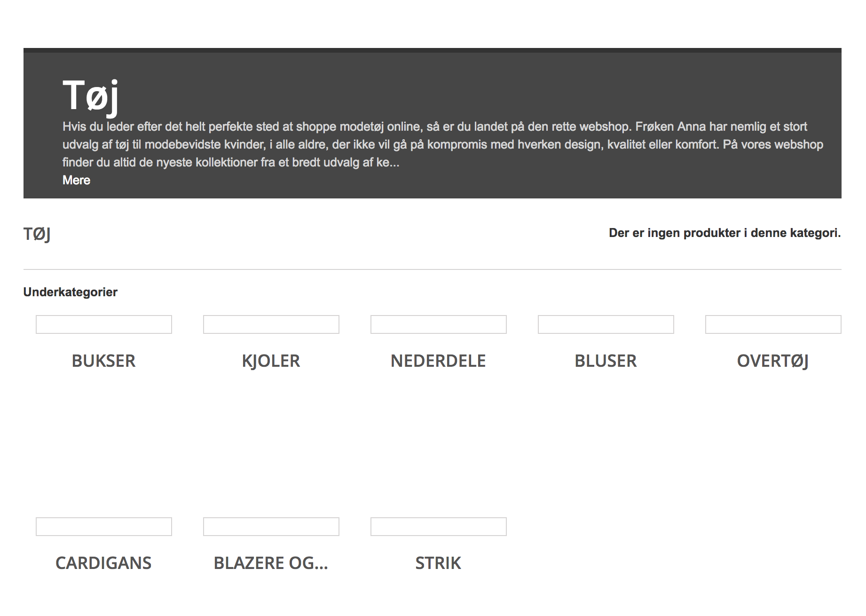Click the image placeholder above BLUSER

pyautogui.click(x=606, y=324)
